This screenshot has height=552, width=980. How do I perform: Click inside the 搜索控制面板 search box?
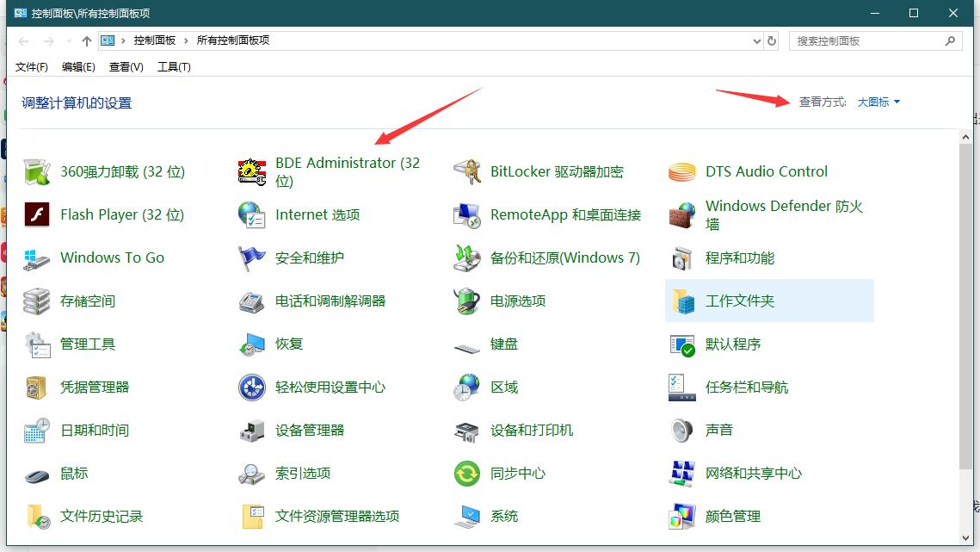click(866, 40)
